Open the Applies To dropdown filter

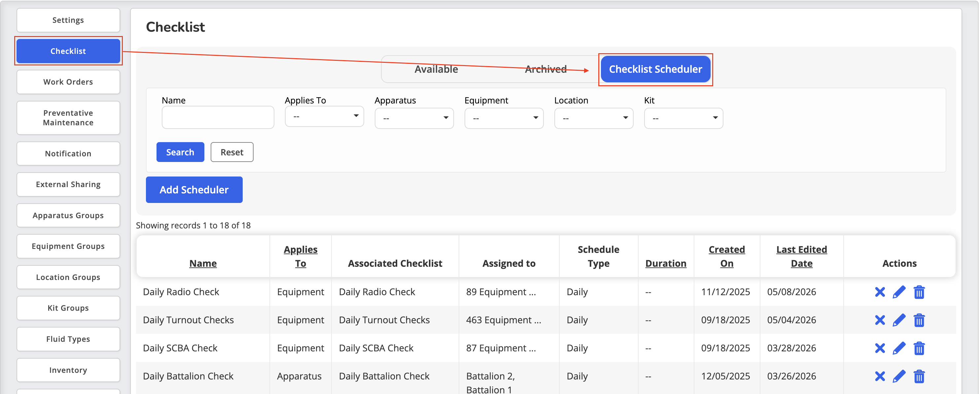pyautogui.click(x=324, y=116)
